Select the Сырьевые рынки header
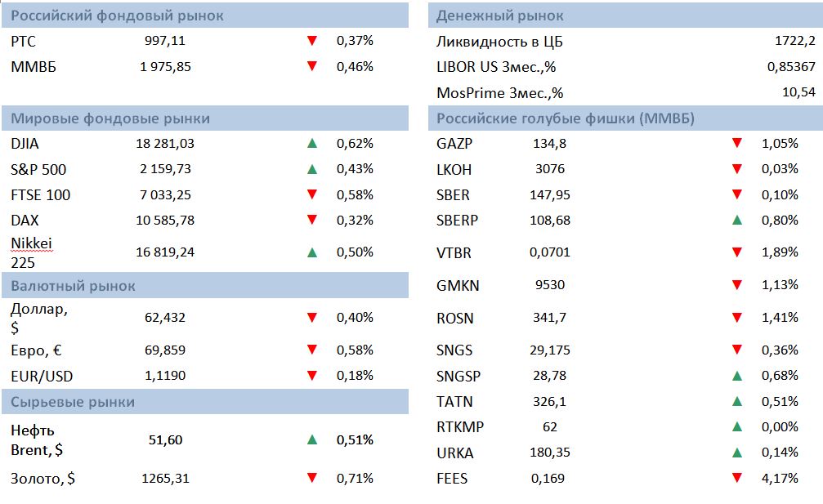This screenshot has width=823, height=504. (73, 402)
